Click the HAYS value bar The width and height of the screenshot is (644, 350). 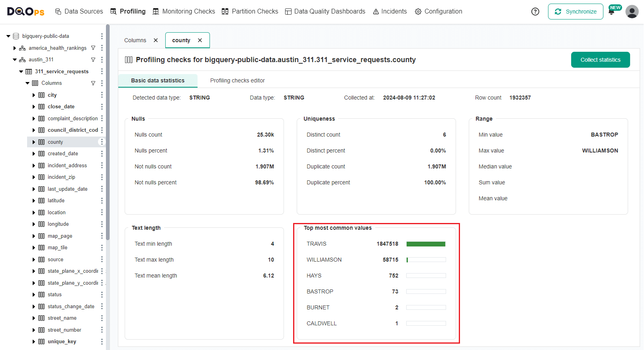426,276
